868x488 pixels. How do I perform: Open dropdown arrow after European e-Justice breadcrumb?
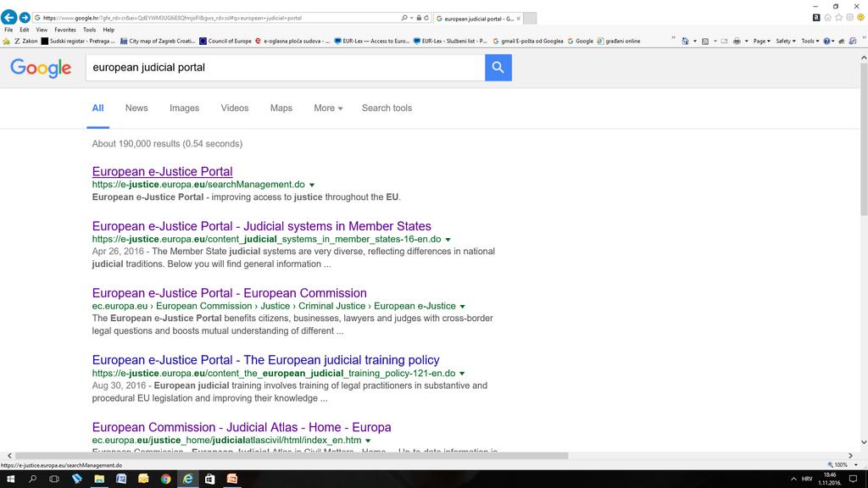(x=462, y=307)
